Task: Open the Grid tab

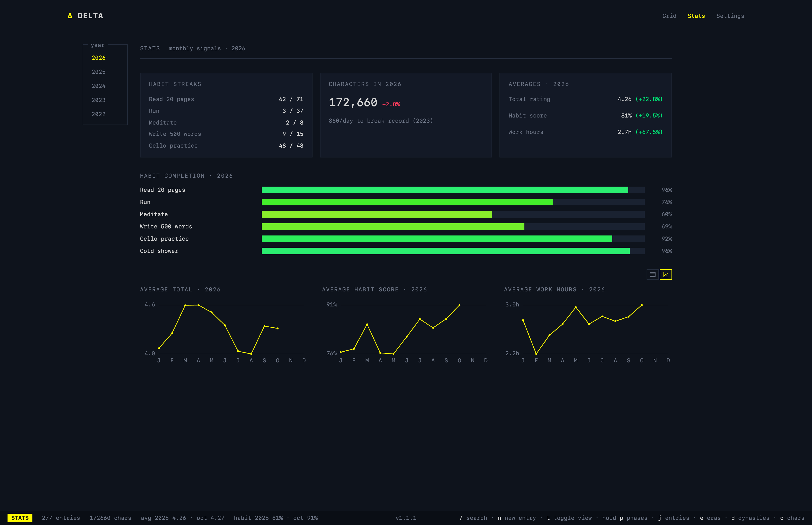Action: [x=669, y=16]
